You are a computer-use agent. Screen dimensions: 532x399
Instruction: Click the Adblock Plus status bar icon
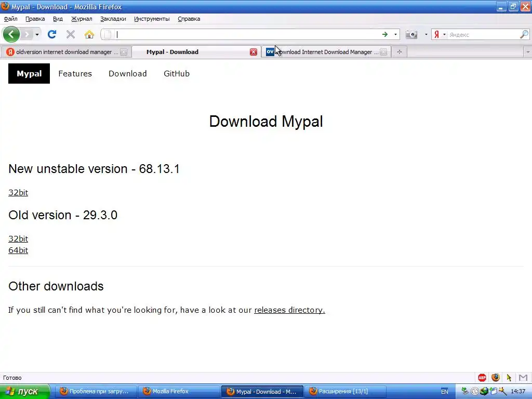[x=482, y=377]
